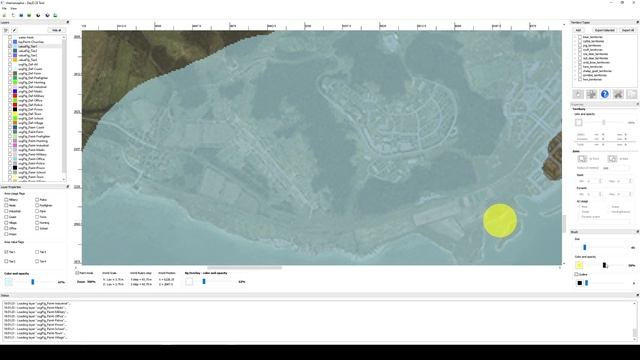Click the Bg Overlay opacity slider

click(204, 281)
